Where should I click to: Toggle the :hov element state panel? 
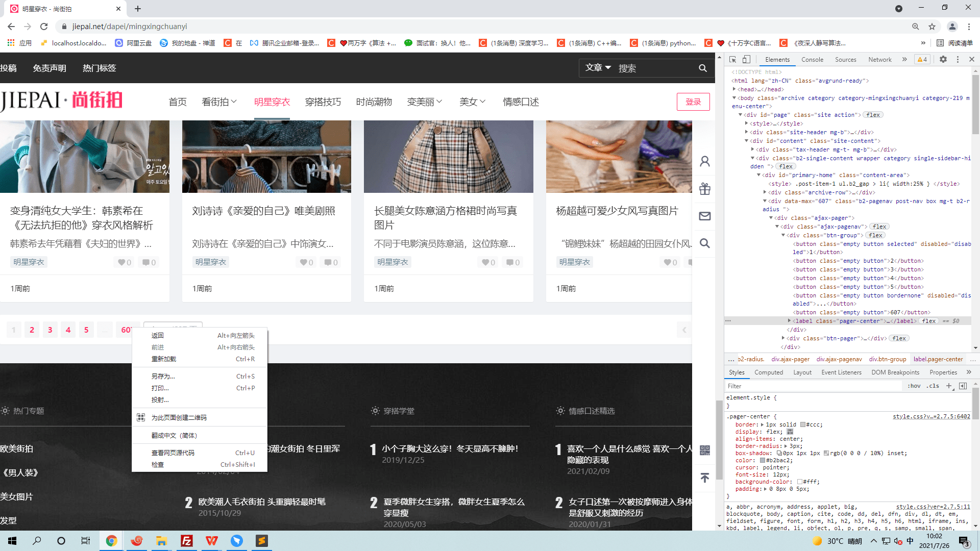[914, 386]
